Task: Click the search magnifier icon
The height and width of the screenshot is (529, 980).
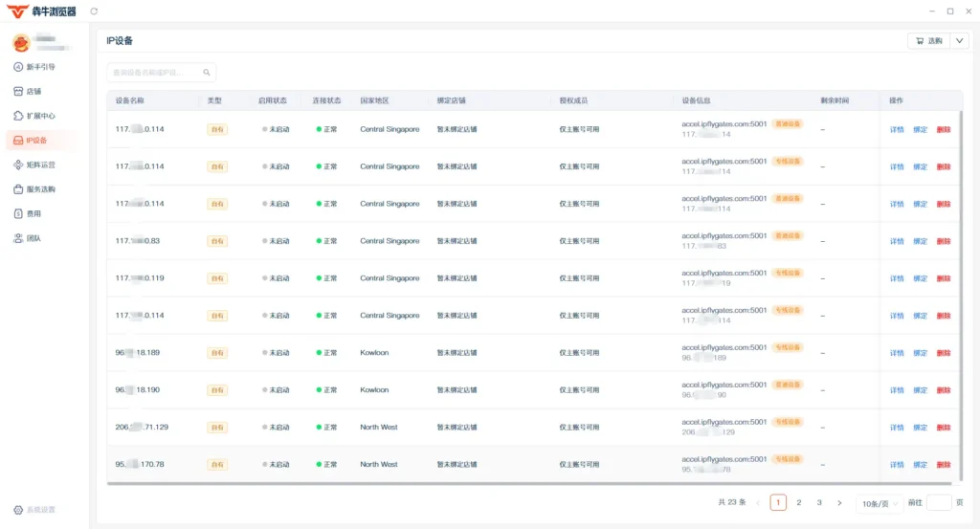Action: [x=207, y=73]
